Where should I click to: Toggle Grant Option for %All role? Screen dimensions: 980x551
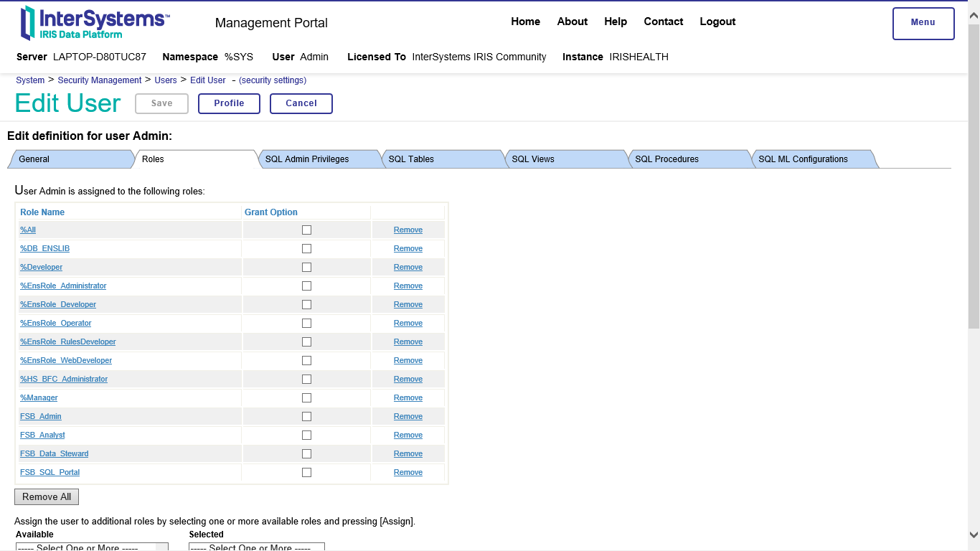click(x=306, y=230)
